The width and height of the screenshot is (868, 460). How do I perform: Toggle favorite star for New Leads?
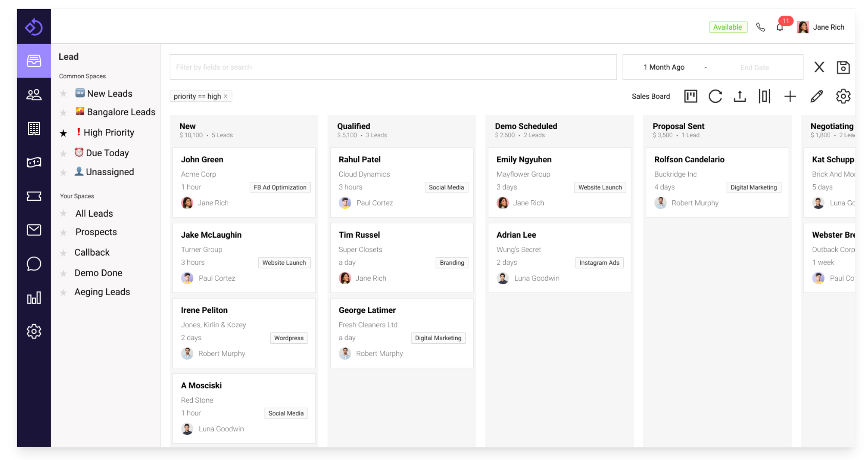[x=63, y=94]
